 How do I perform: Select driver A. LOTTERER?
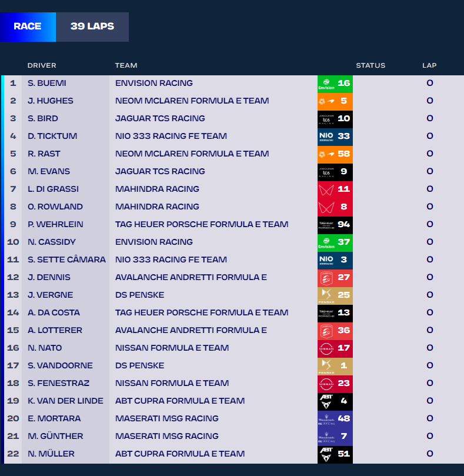(55, 330)
